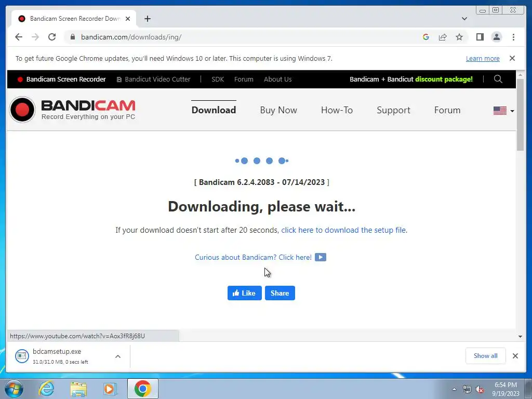Dismiss the Chrome update notification bar
Screen dimensions: 532x399
click(512, 58)
